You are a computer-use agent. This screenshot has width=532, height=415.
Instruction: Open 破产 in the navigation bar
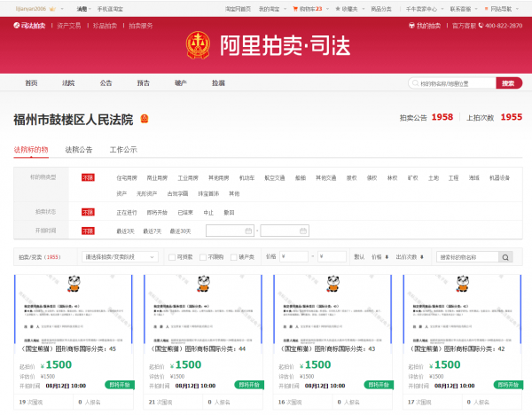[181, 82]
